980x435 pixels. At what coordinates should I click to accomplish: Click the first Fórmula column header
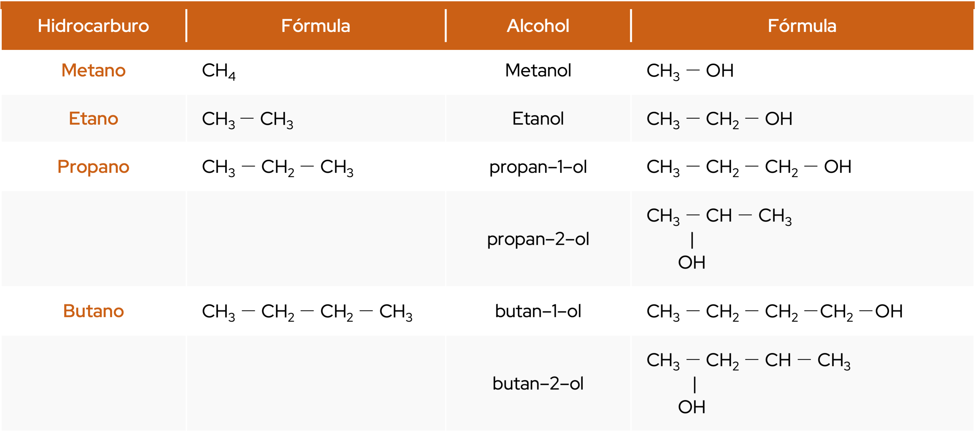[315, 26]
